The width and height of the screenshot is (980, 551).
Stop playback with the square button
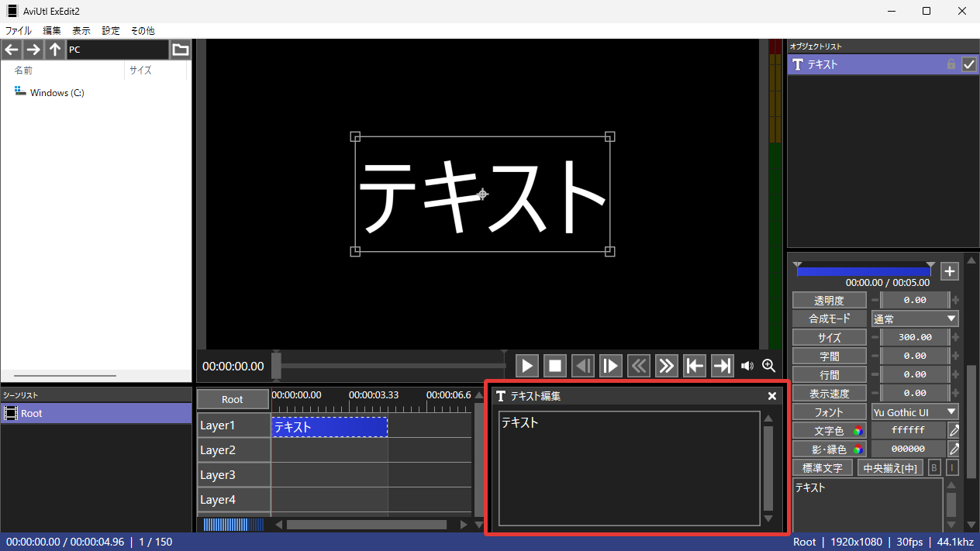(x=554, y=366)
